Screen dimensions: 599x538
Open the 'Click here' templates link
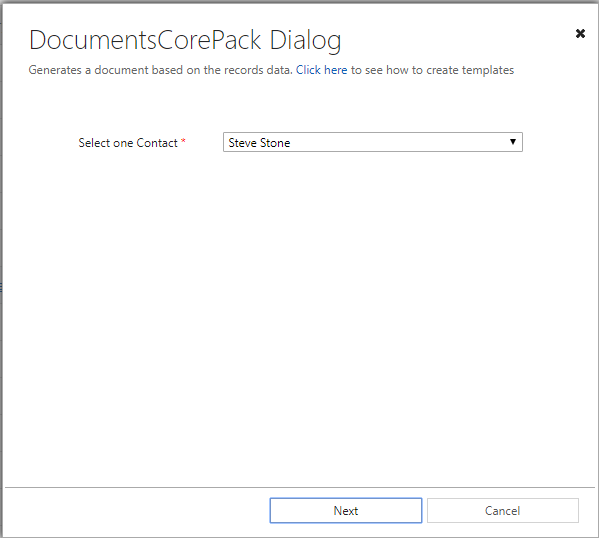pyautogui.click(x=321, y=70)
